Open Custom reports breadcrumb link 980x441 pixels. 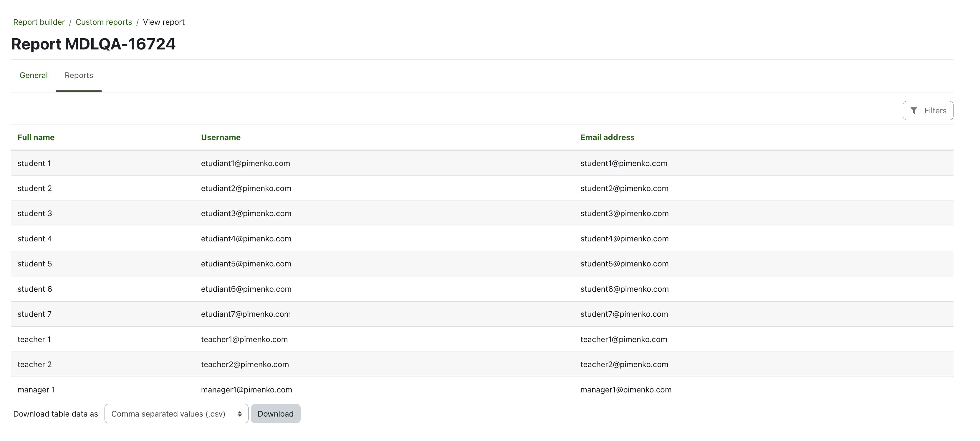point(104,22)
